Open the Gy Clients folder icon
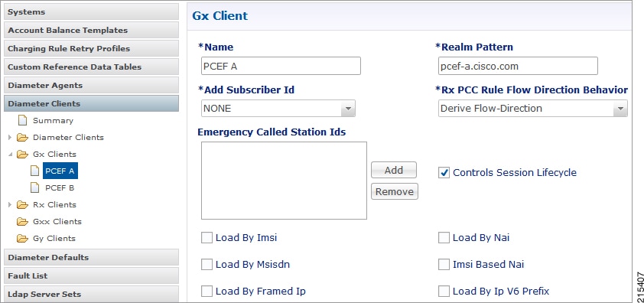This screenshot has width=644, height=303. 23,239
